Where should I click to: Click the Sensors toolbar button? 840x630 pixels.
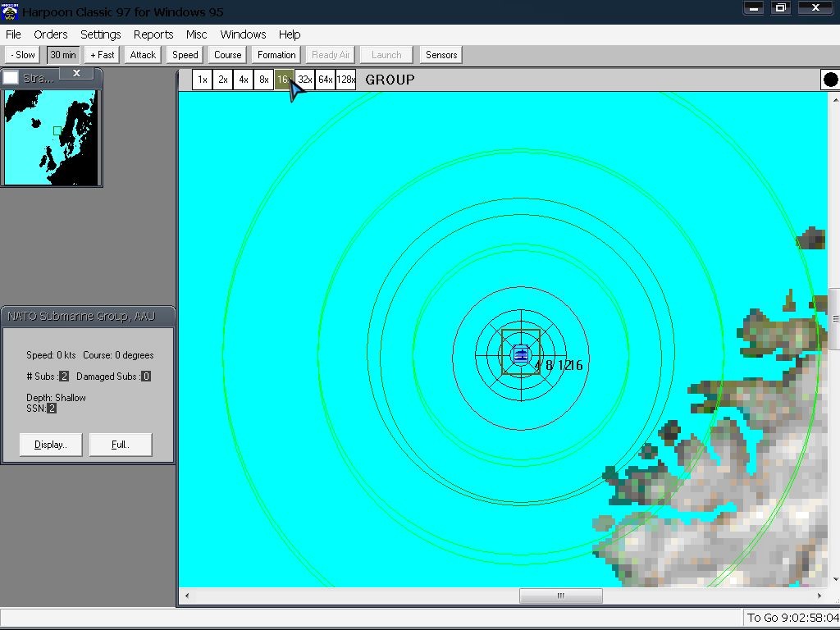point(441,55)
